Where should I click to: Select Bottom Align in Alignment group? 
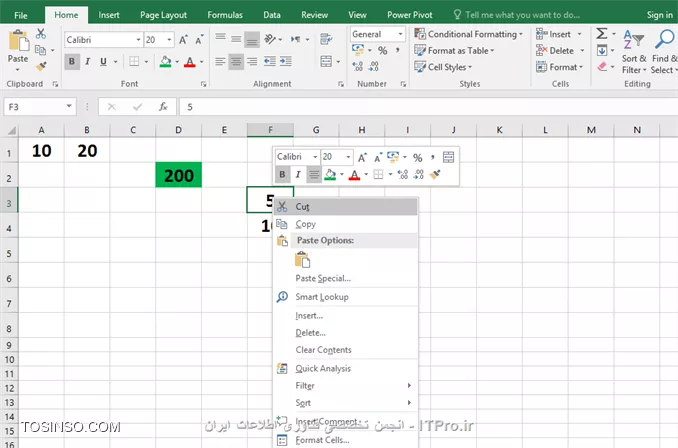pyautogui.click(x=252, y=39)
